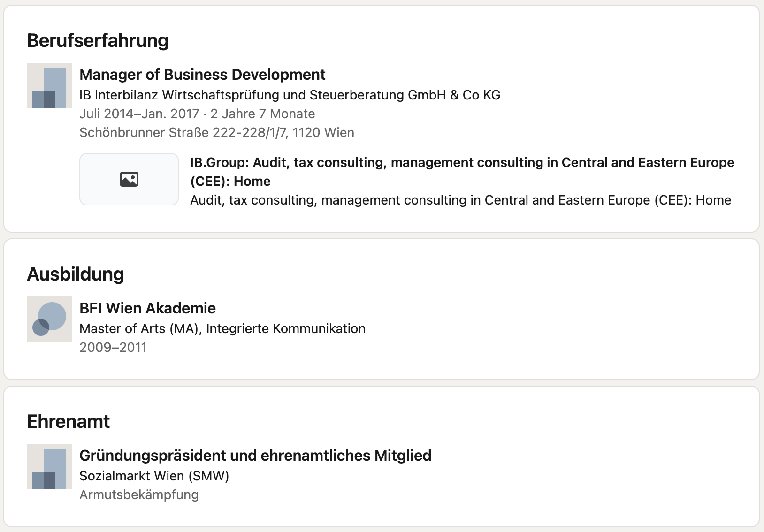The width and height of the screenshot is (764, 532).
Task: Click the image icon in the media preview
Action: [129, 179]
